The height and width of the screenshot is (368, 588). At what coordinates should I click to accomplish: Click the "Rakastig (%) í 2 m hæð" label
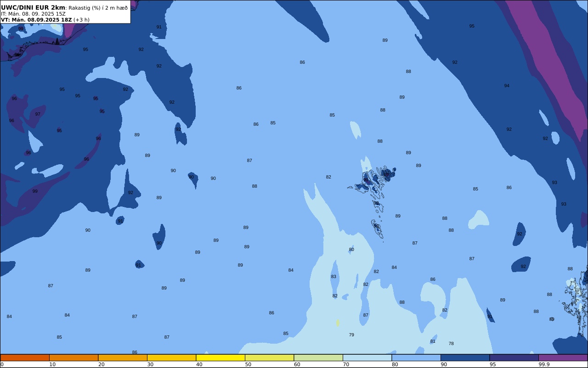pyautogui.click(x=98, y=8)
